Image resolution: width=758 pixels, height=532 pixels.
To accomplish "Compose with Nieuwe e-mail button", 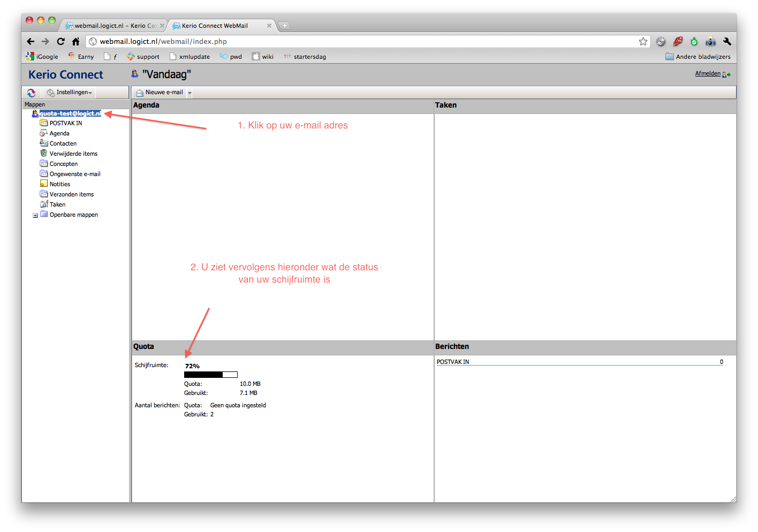I will (x=160, y=93).
